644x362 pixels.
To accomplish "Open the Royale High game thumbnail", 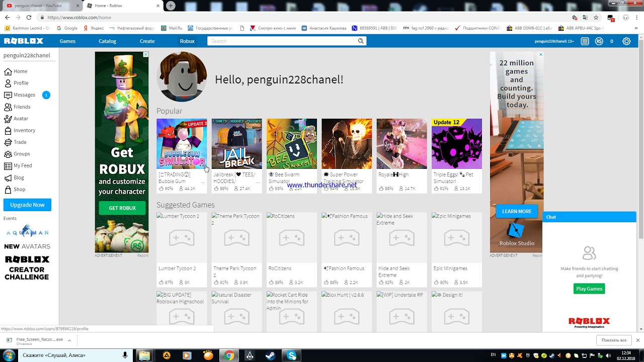I will [x=401, y=144].
